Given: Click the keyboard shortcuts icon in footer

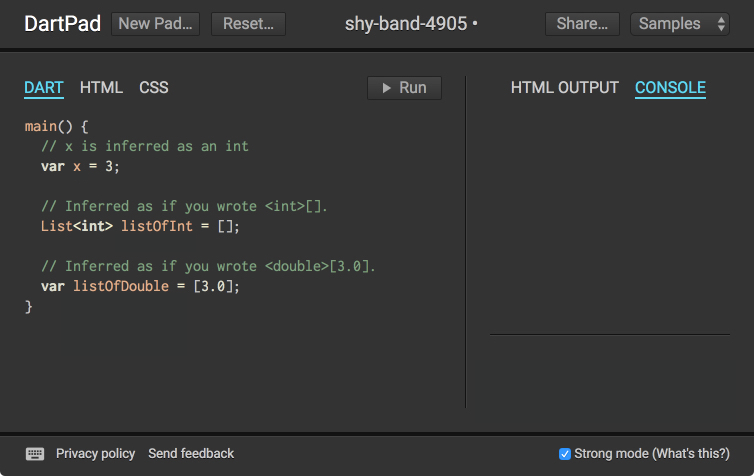Looking at the screenshot, I should (x=35, y=453).
